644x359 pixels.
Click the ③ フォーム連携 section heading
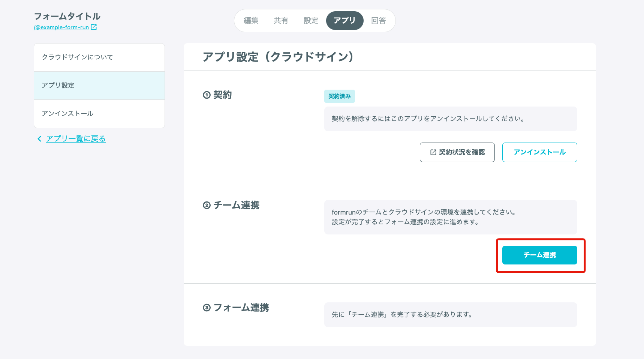click(236, 308)
